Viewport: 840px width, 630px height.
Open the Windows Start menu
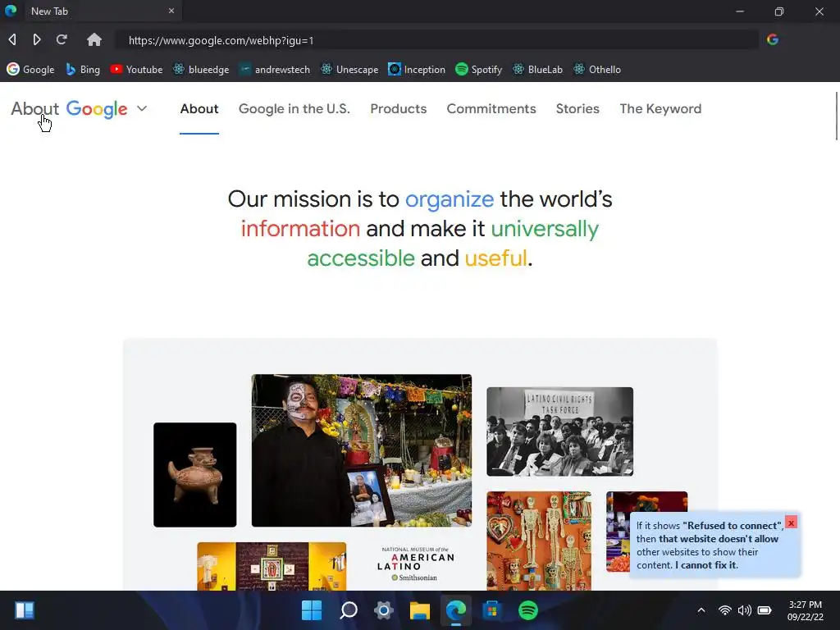(312, 610)
